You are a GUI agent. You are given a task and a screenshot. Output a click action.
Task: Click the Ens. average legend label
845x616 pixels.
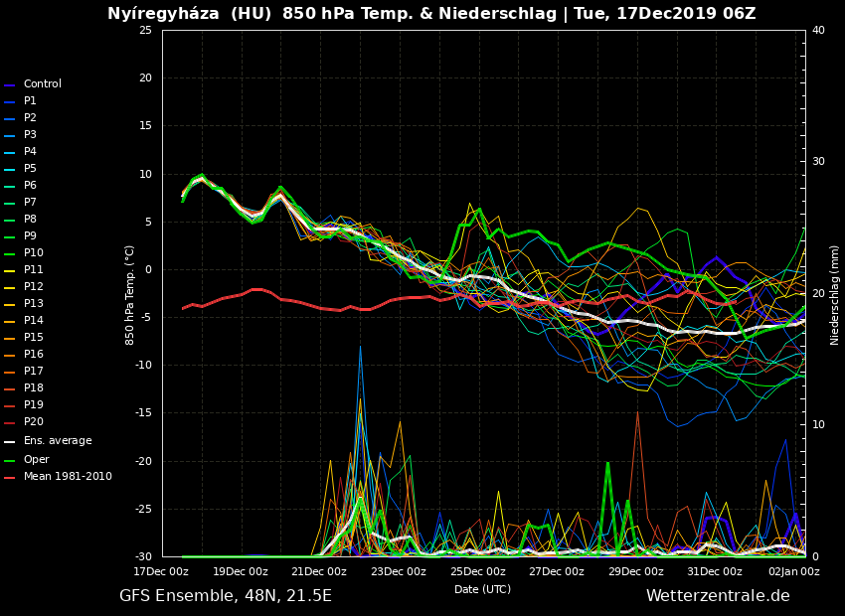pos(58,441)
